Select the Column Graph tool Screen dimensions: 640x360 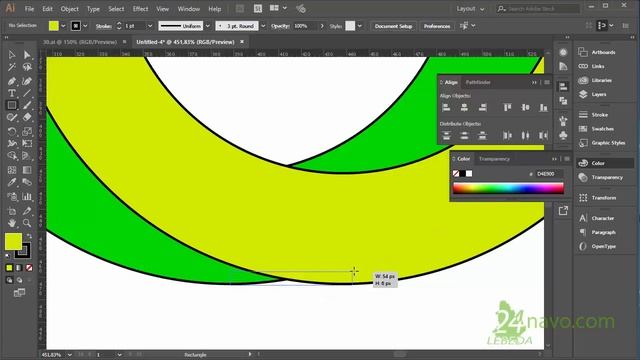click(27, 196)
